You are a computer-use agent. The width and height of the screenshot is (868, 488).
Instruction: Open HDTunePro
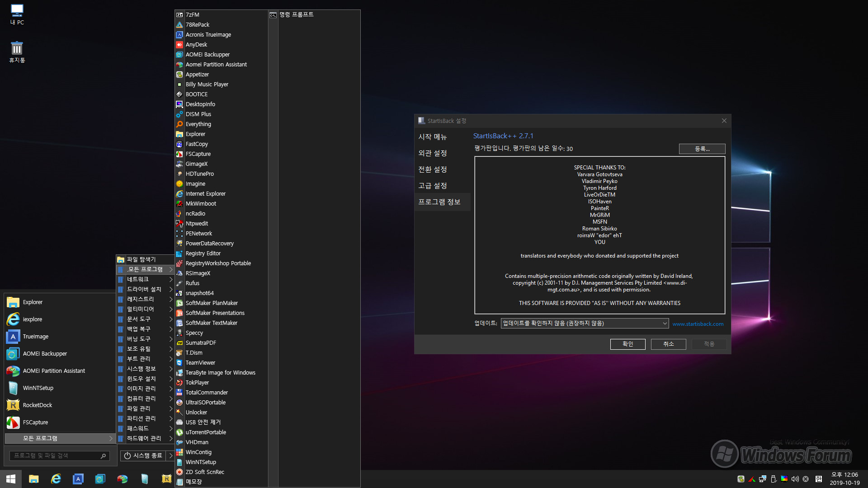222,174
